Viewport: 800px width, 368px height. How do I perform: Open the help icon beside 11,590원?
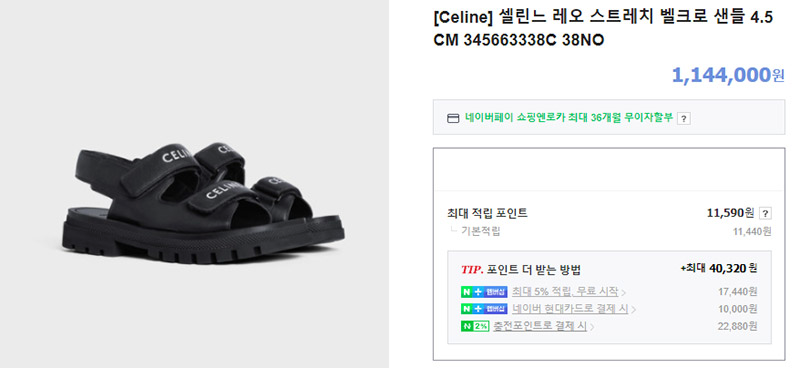pyautogui.click(x=765, y=213)
